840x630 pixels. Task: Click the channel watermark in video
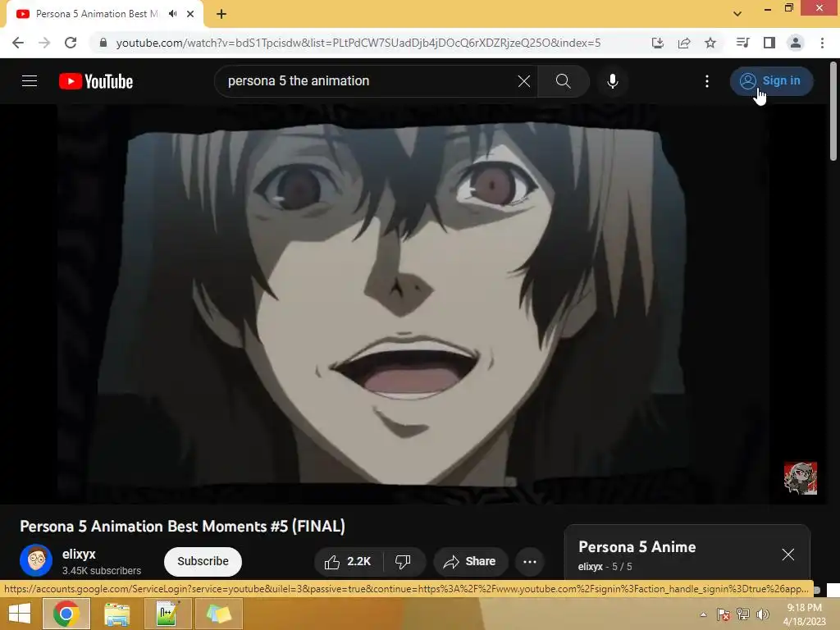[x=801, y=478]
